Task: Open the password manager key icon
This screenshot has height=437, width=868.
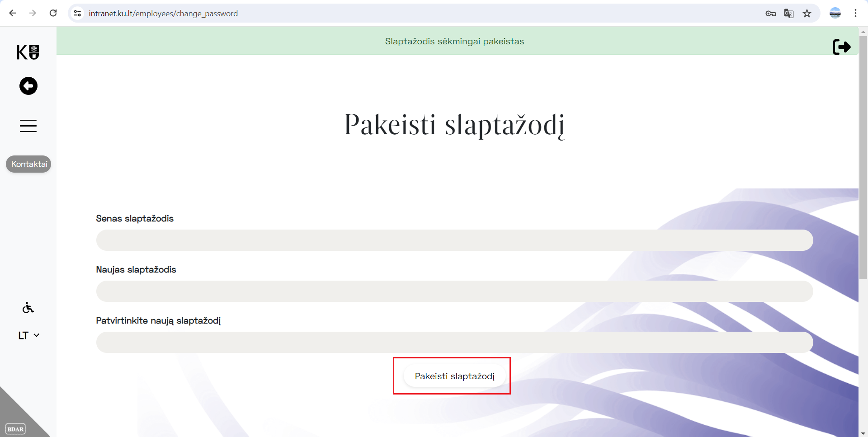Action: 771,13
